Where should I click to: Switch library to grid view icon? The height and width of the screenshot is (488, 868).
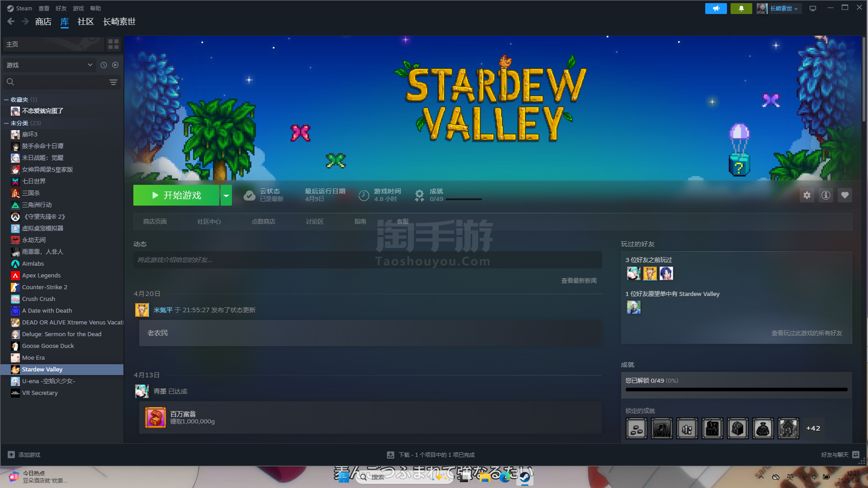113,44
